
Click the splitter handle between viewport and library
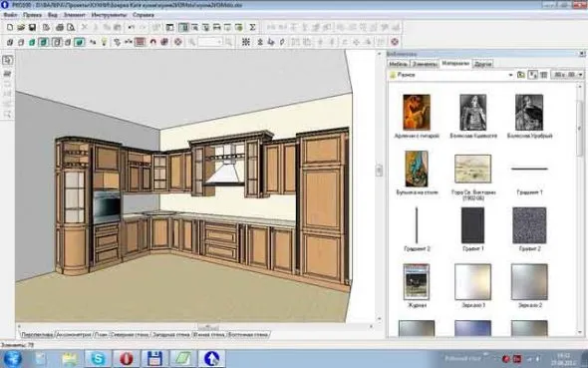pyautogui.click(x=379, y=171)
